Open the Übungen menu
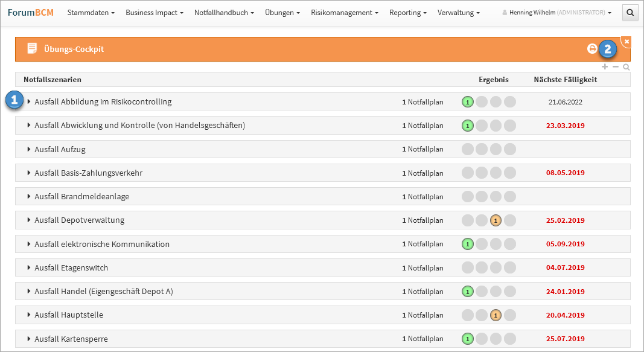The height and width of the screenshot is (352, 644). tap(282, 13)
